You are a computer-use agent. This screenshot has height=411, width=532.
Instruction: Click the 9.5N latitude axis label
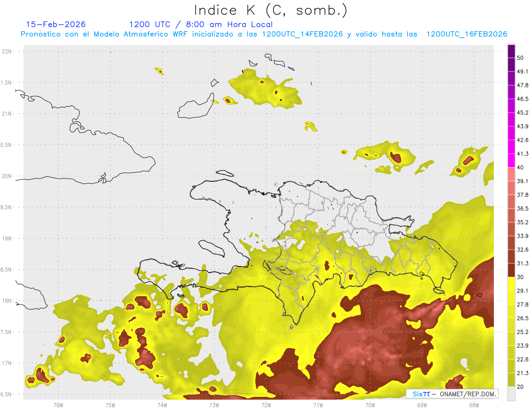[x=7, y=207]
